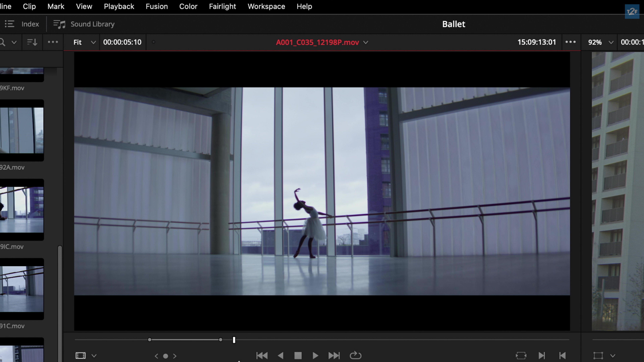
Task: Click the Play reverse button
Action: 281,355
